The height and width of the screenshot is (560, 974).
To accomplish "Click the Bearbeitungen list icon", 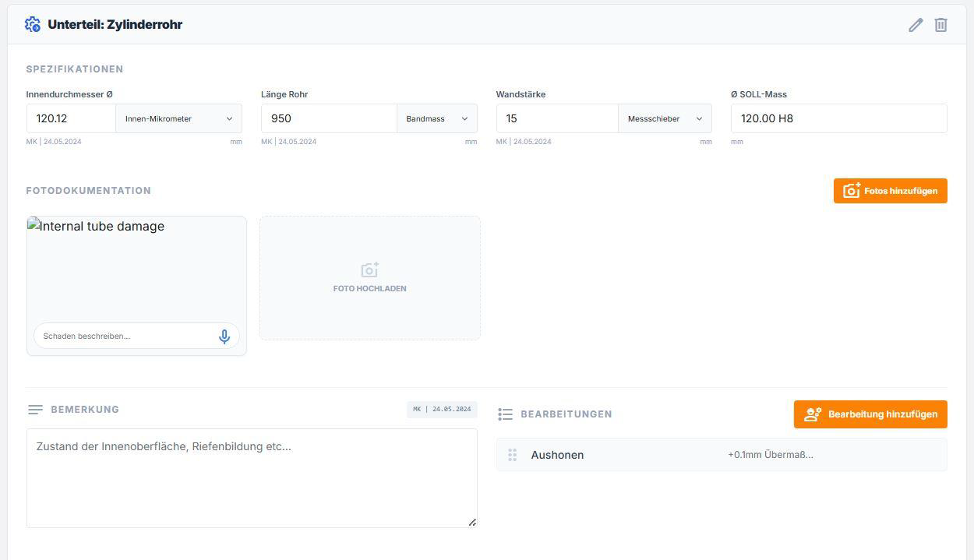I will click(505, 414).
